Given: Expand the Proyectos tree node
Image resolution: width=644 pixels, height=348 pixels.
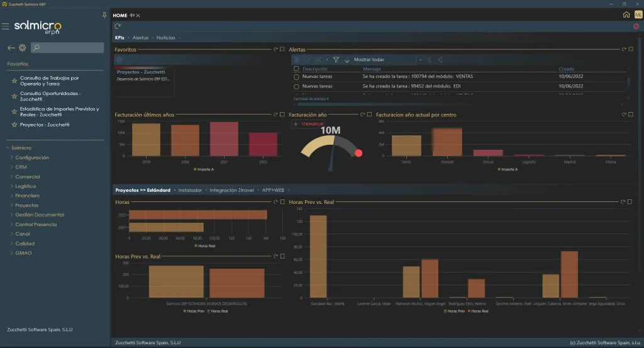Looking at the screenshot, I should point(12,205).
